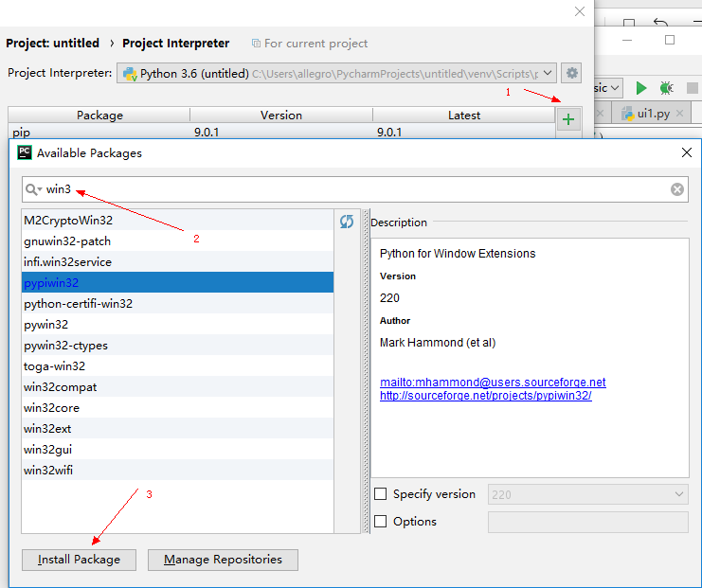
Task: Click the Version column header
Action: (281, 115)
